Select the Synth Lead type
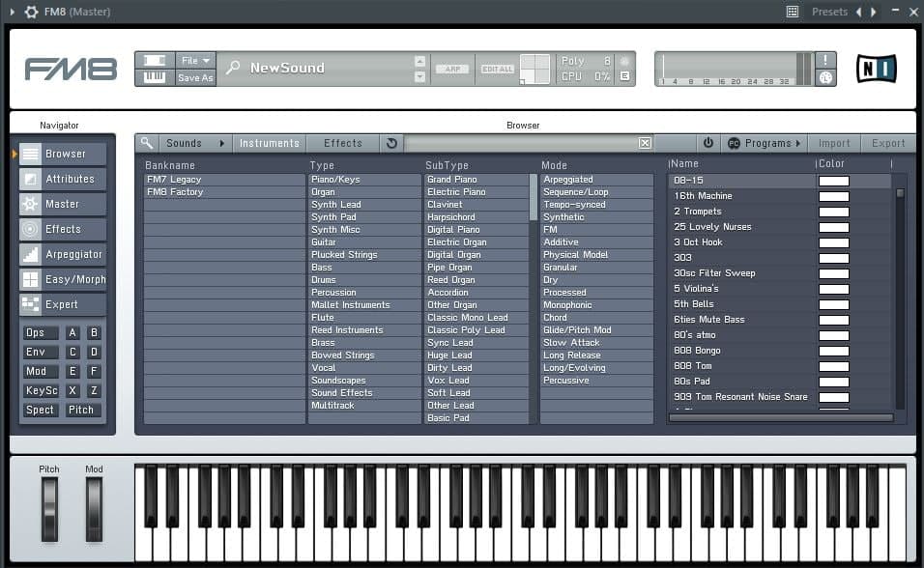The width and height of the screenshot is (924, 568). point(364,205)
